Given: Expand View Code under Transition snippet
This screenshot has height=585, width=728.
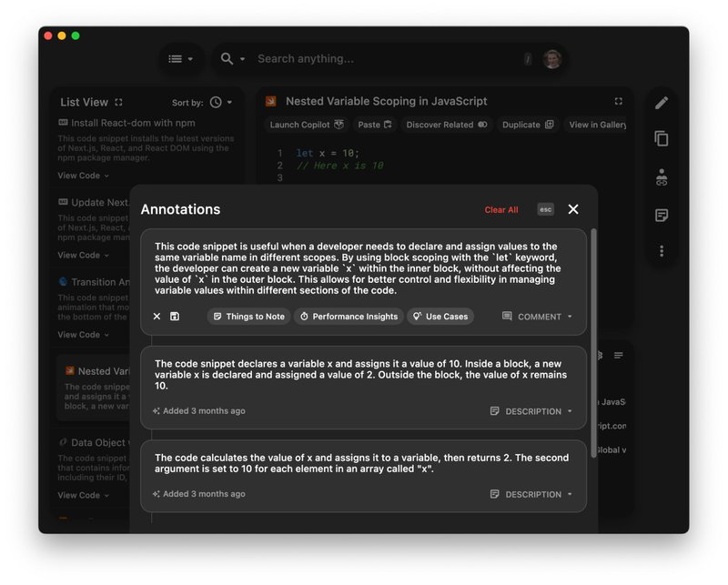Looking at the screenshot, I should [x=83, y=335].
